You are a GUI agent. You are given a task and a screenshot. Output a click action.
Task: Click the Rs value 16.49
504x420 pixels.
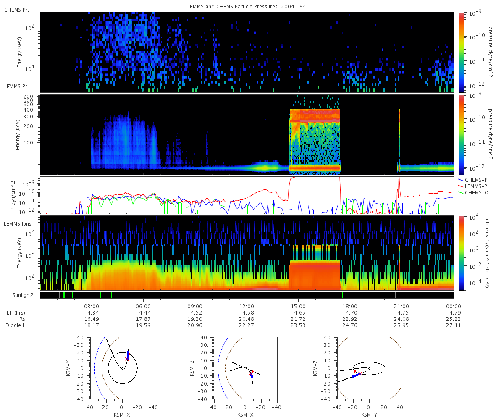(x=92, y=319)
